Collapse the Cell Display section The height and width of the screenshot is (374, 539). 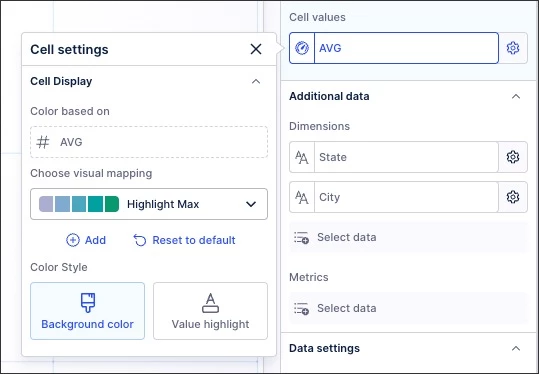[x=256, y=81]
